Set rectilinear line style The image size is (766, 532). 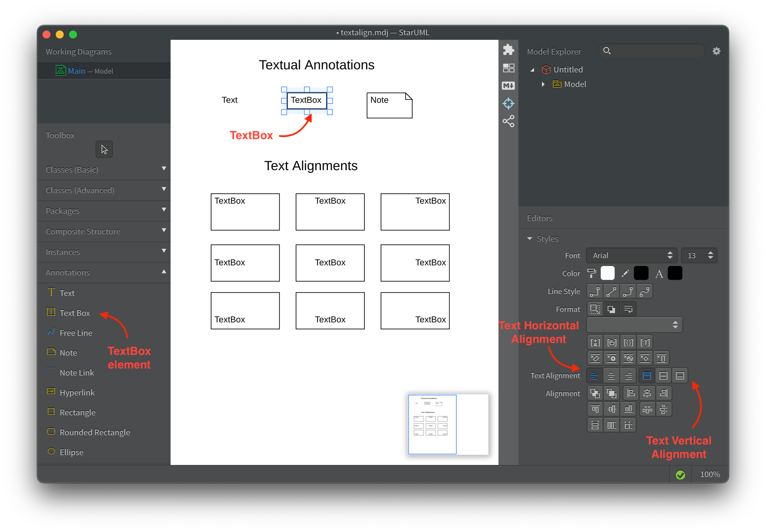(x=594, y=291)
